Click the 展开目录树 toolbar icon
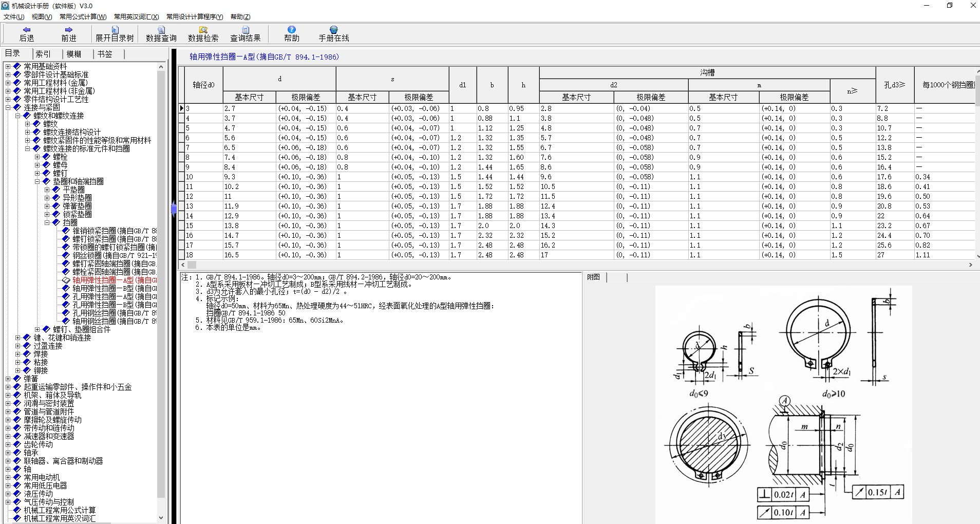 115,30
